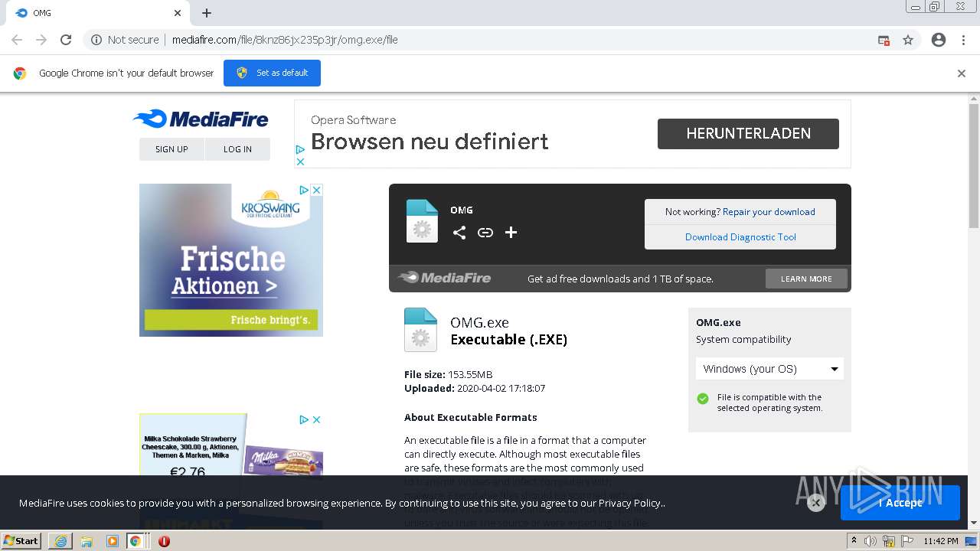The height and width of the screenshot is (551, 980).
Task: Click the green compatibility check icon
Action: click(703, 399)
